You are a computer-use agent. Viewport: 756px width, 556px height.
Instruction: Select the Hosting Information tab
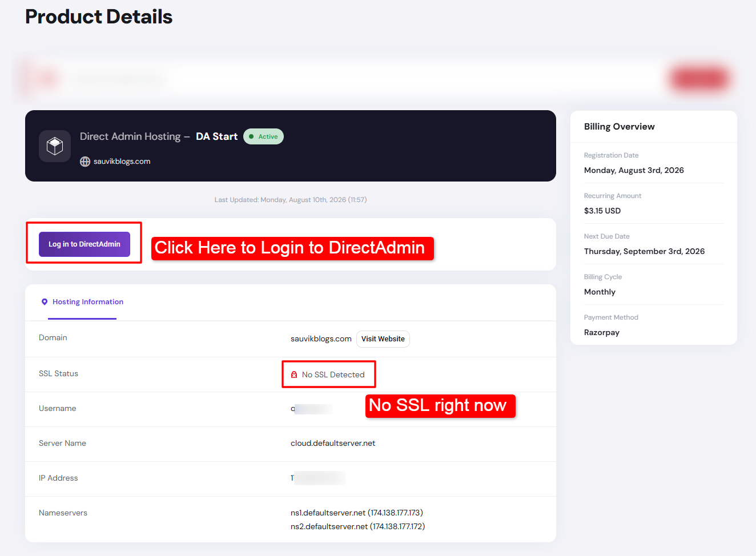click(x=82, y=303)
